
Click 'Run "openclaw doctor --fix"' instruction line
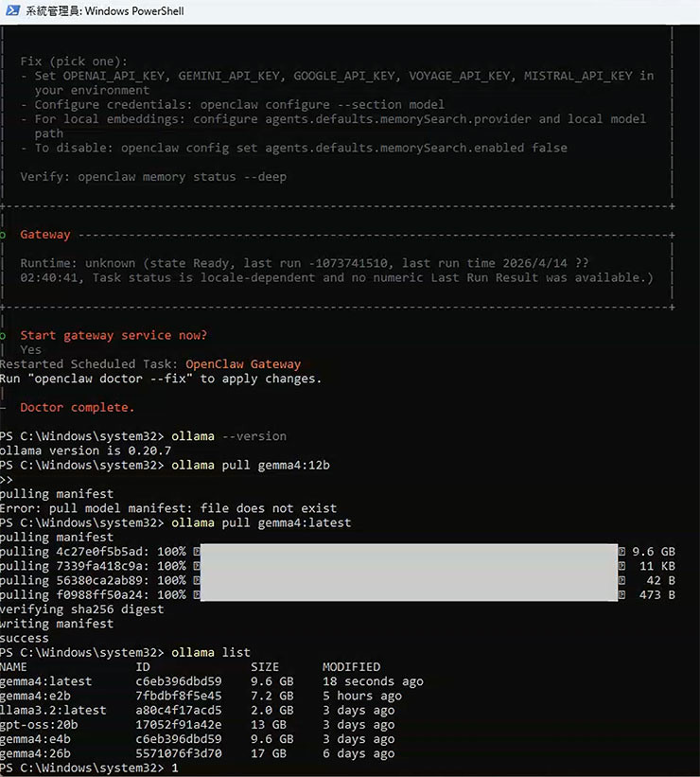(161, 379)
